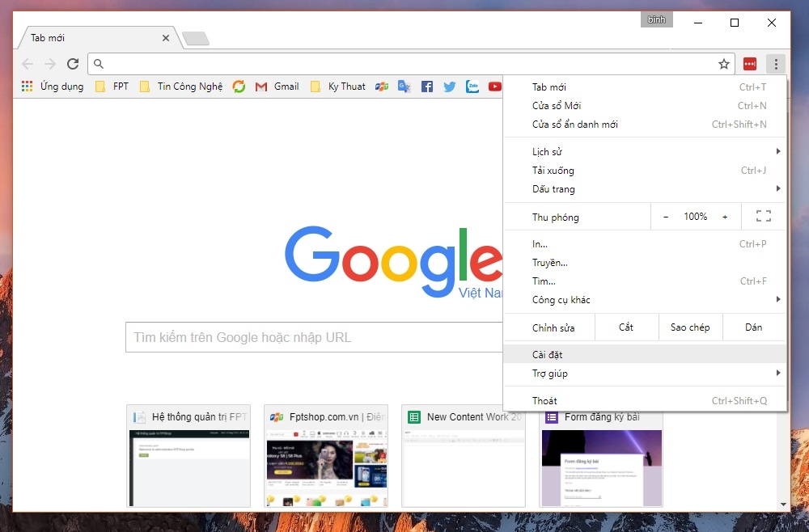
Task: Choose Cửa sổ Mới menu entry
Action: coord(645,105)
